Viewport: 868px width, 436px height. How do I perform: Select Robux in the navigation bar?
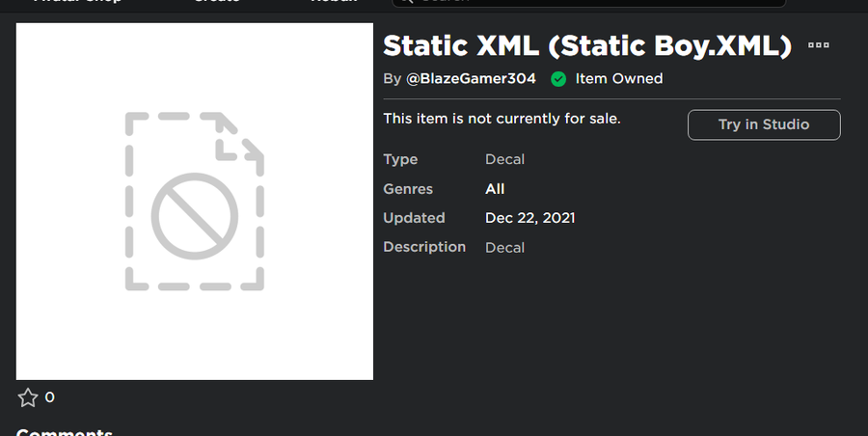334,2
